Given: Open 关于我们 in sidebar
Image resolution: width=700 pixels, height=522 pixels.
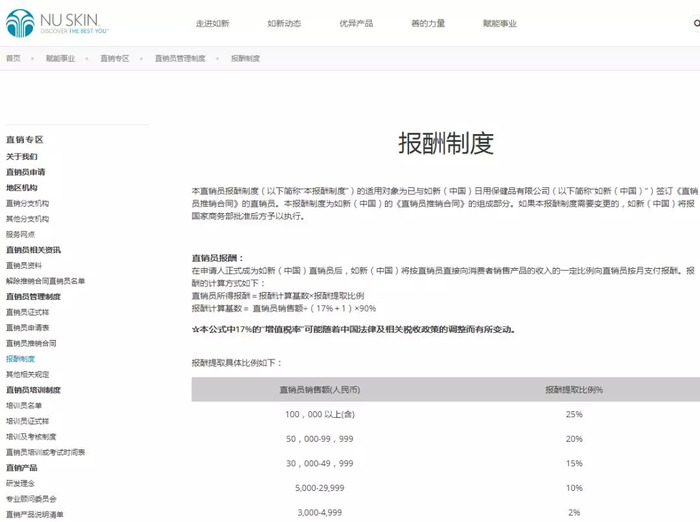Looking at the screenshot, I should click(x=21, y=156).
